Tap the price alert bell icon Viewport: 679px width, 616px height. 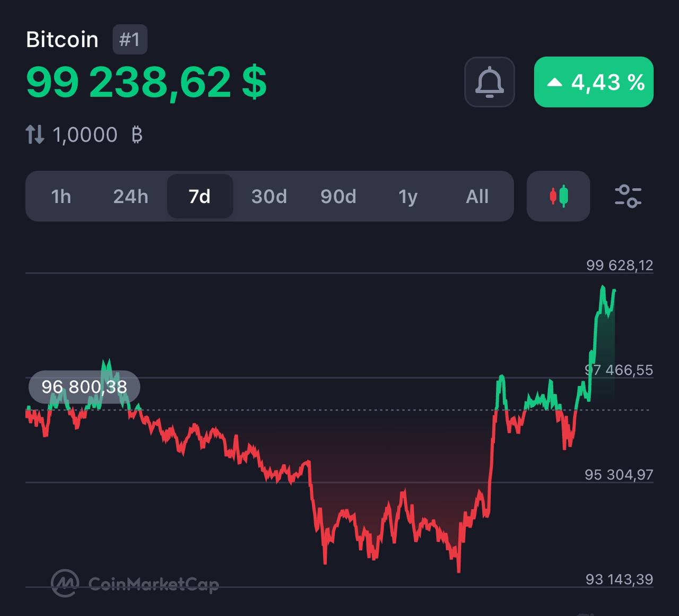(489, 82)
